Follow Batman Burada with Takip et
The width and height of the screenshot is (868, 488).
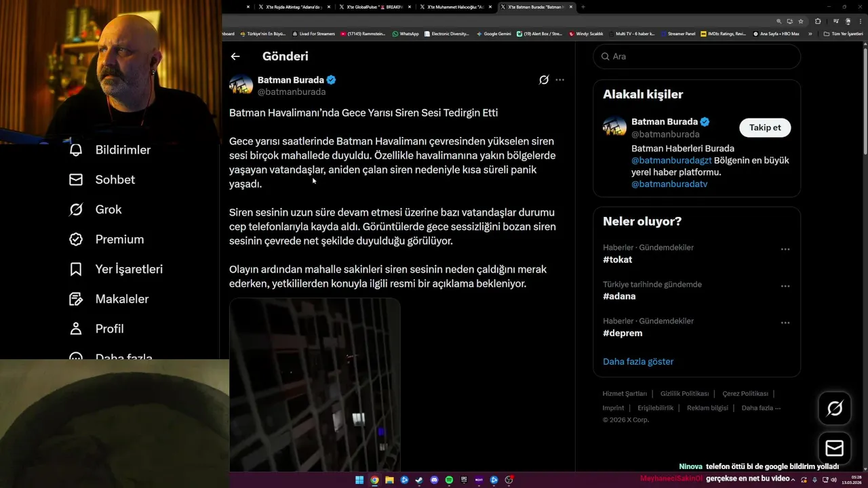pyautogui.click(x=765, y=127)
